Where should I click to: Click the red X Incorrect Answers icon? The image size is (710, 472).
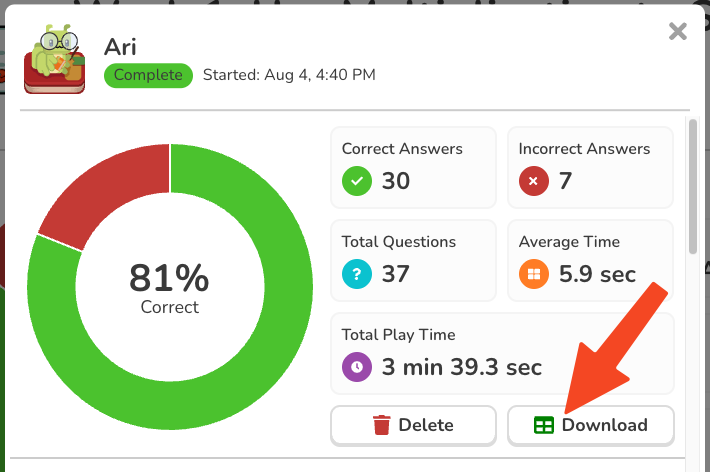(533, 181)
